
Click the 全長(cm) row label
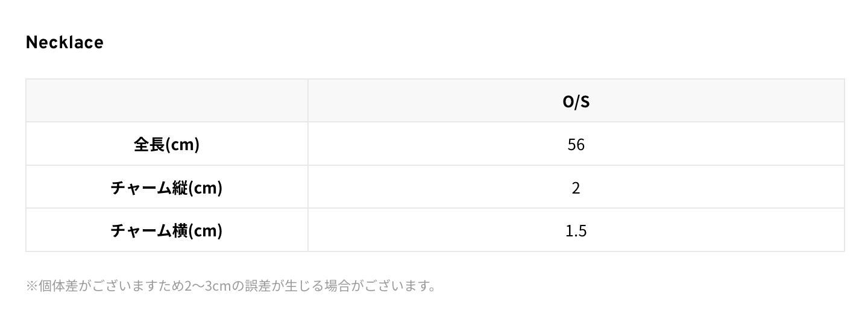tap(167, 145)
